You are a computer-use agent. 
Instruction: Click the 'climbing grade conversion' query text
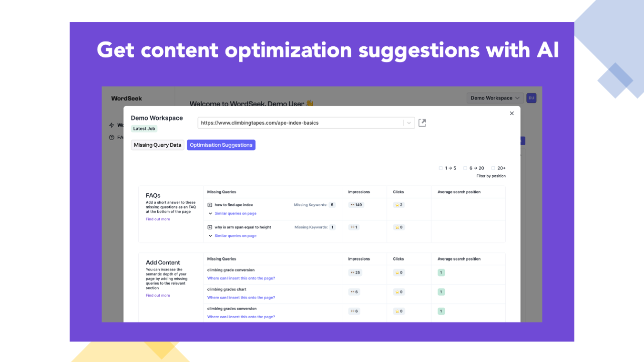coord(231,270)
